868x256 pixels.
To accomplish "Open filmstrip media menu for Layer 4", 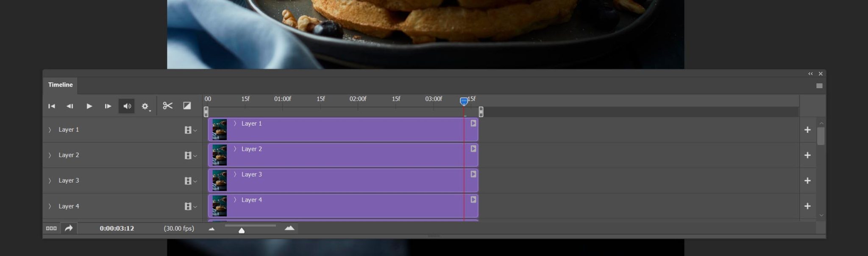I will (x=191, y=206).
